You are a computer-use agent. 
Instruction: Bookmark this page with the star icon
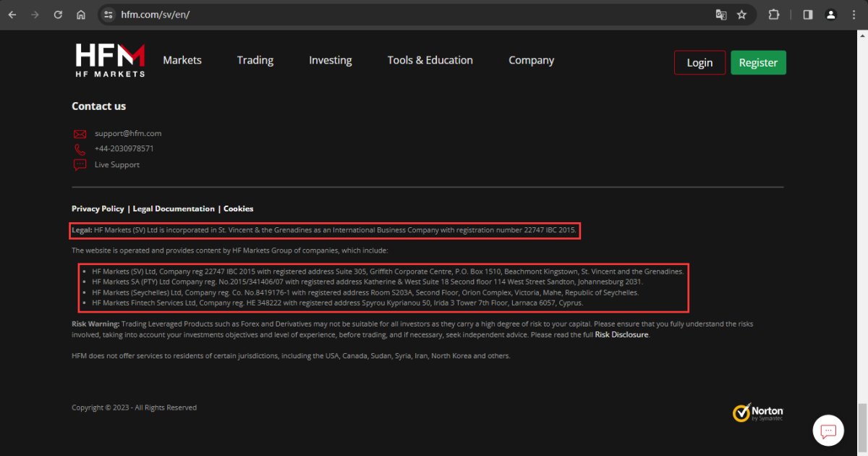[741, 14]
